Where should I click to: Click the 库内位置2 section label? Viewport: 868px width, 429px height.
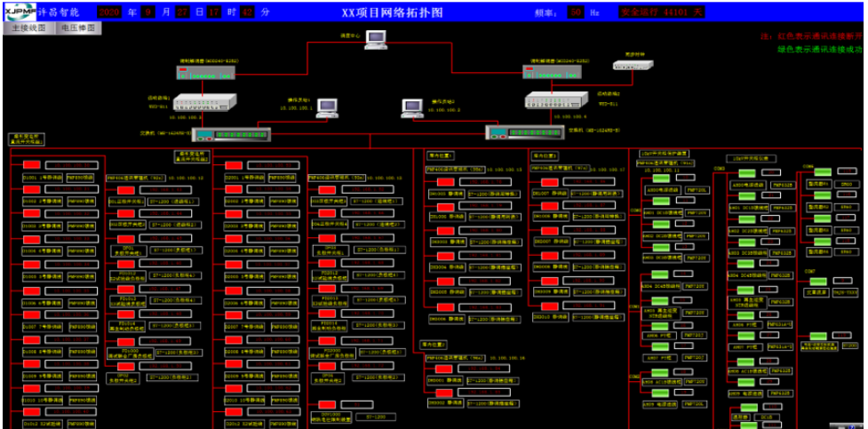[434, 345]
